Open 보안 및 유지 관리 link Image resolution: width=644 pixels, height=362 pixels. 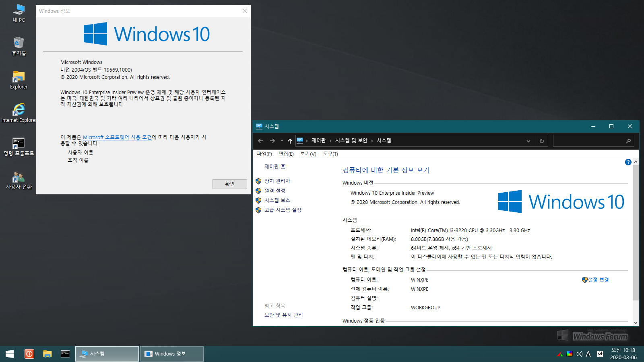[x=283, y=315]
